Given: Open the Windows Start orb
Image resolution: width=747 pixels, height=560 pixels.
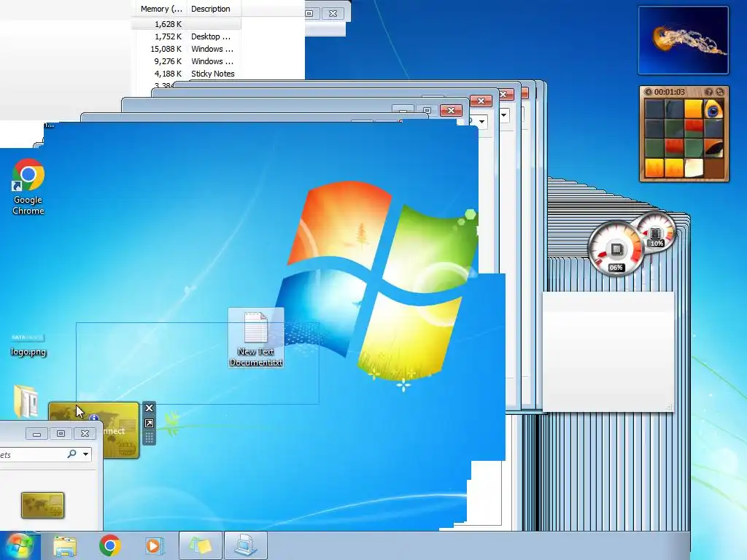Looking at the screenshot, I should [x=19, y=545].
